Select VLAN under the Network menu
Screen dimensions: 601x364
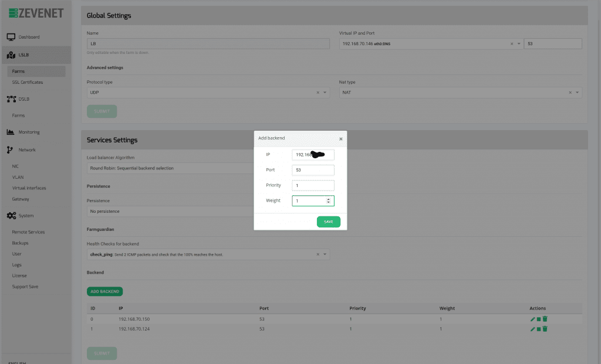18,177
